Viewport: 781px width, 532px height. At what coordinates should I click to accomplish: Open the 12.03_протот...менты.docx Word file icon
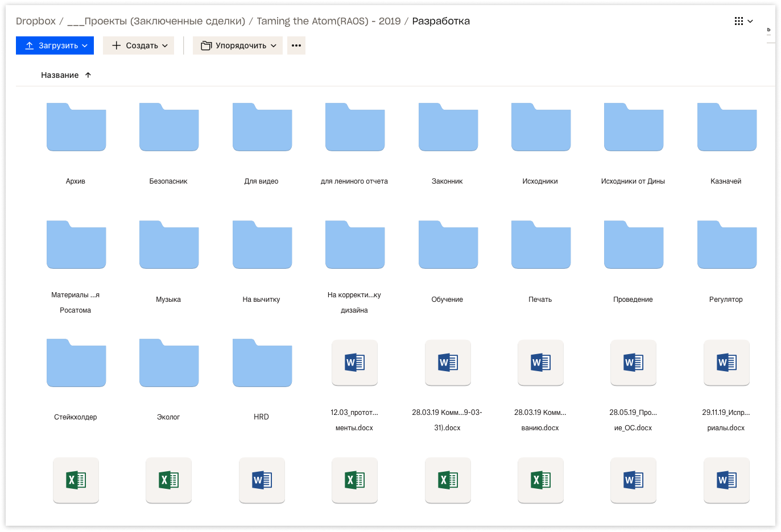(355, 363)
